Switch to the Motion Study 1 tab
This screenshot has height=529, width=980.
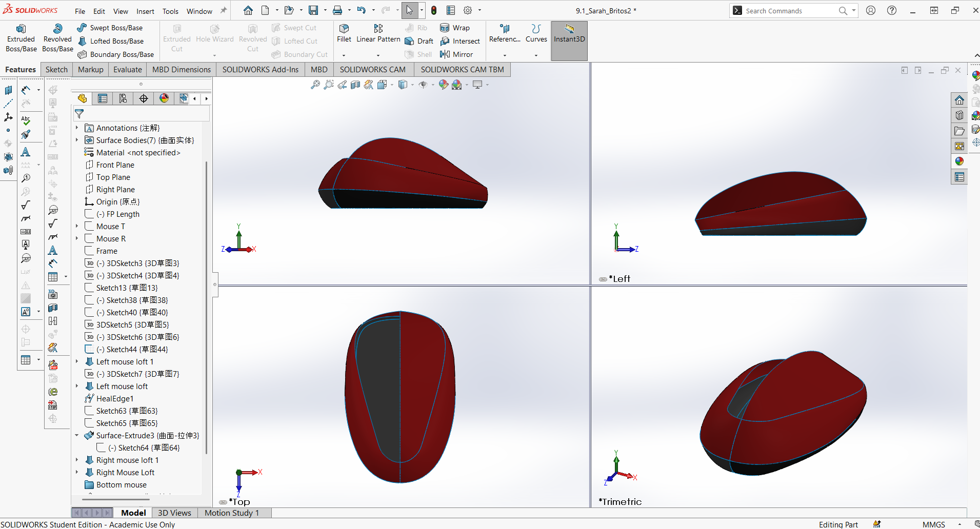coord(232,513)
